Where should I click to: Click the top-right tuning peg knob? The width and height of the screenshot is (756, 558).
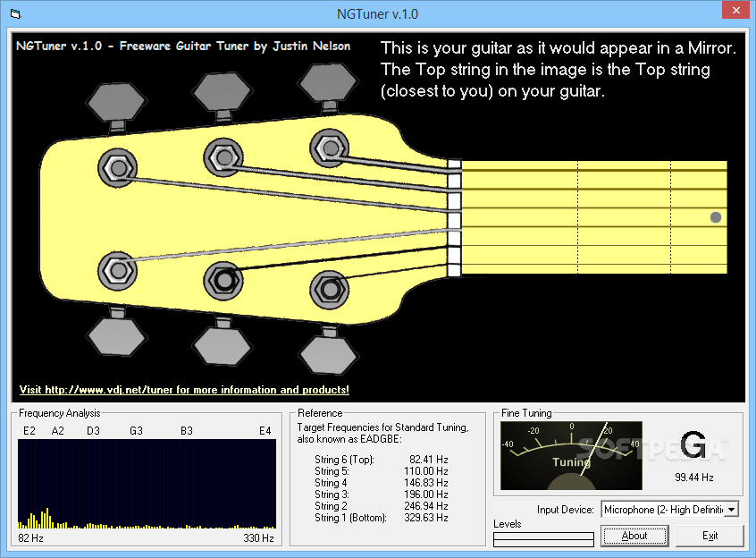pos(328,82)
